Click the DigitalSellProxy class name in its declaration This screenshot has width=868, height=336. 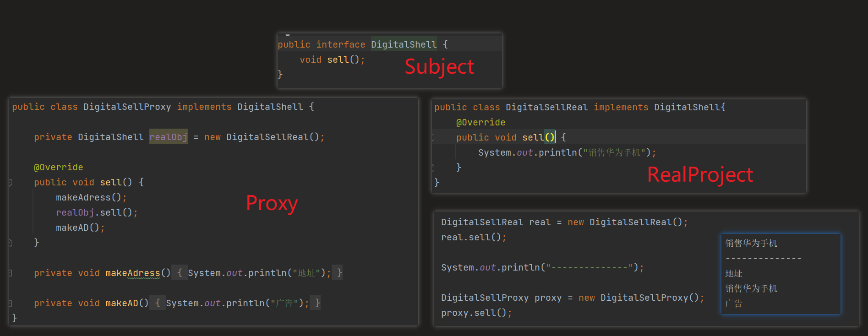click(127, 107)
